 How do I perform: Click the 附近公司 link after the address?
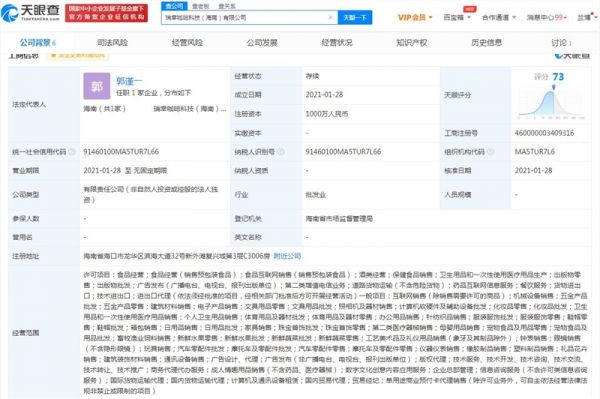pyautogui.click(x=287, y=256)
